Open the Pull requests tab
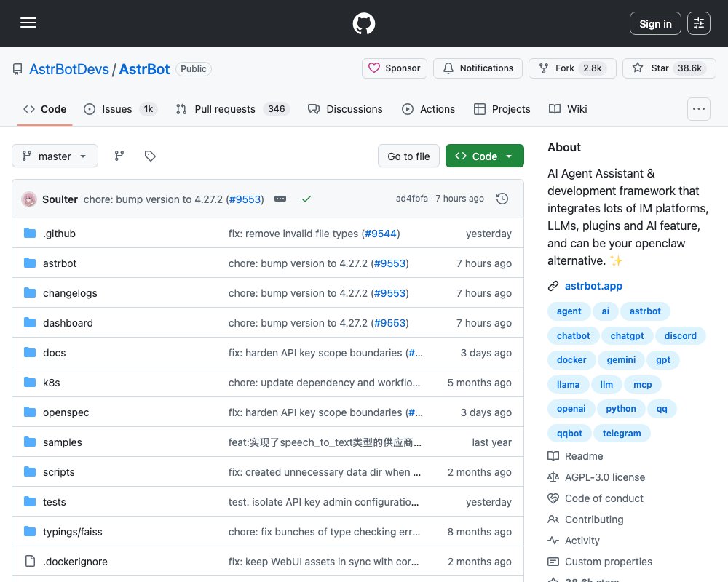 [x=233, y=109]
